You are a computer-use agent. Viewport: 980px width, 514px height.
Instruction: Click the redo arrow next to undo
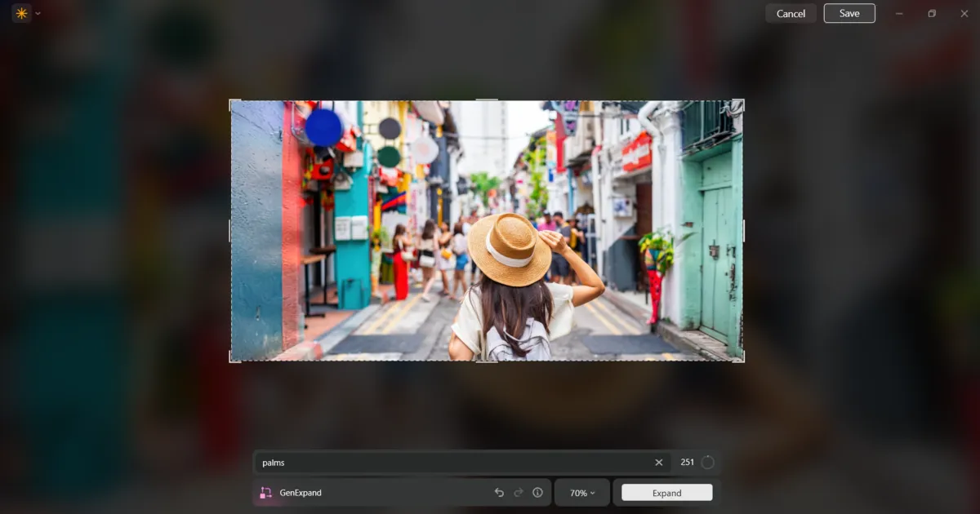coord(519,492)
